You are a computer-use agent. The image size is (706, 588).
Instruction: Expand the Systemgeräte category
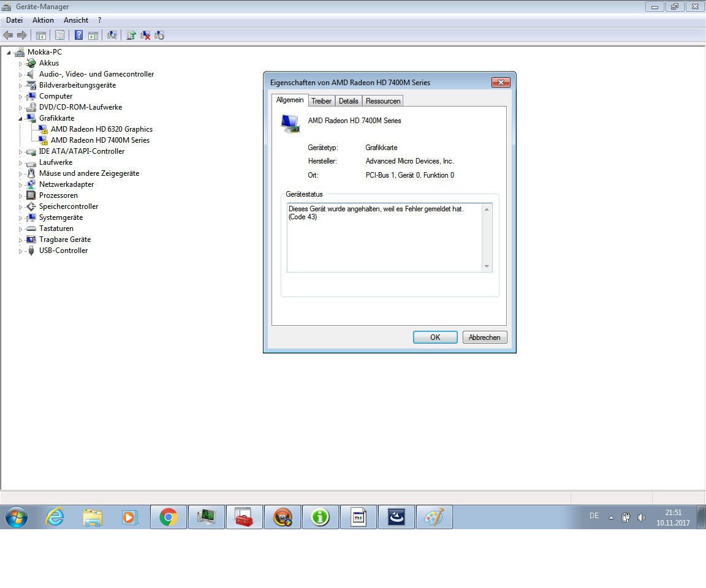(x=20, y=218)
